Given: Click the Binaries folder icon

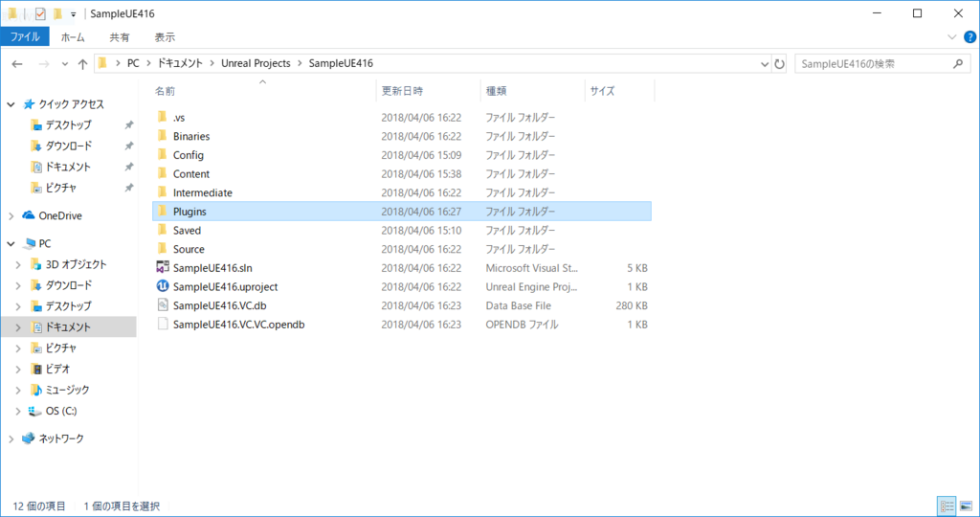Looking at the screenshot, I should tap(163, 136).
